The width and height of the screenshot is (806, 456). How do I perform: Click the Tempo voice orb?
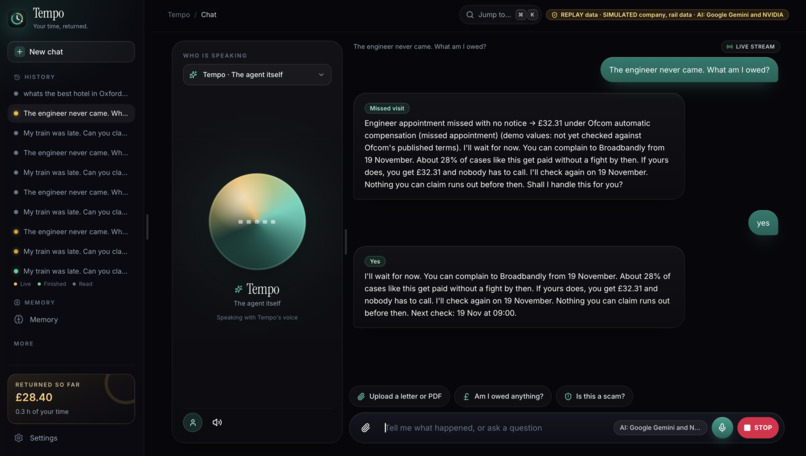coord(257,222)
